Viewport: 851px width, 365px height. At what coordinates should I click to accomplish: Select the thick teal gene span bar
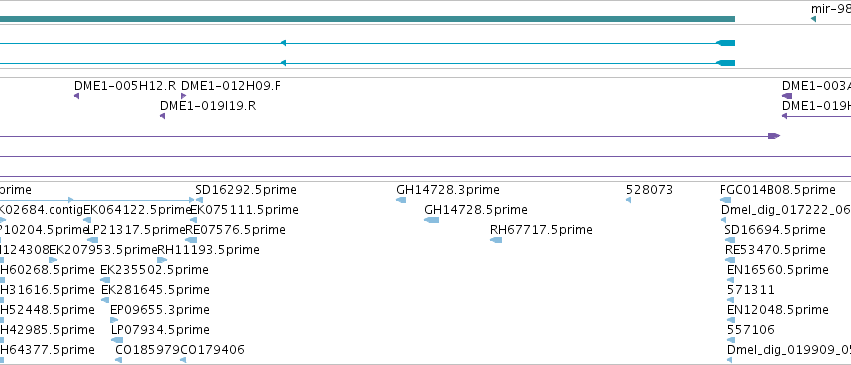point(367,19)
